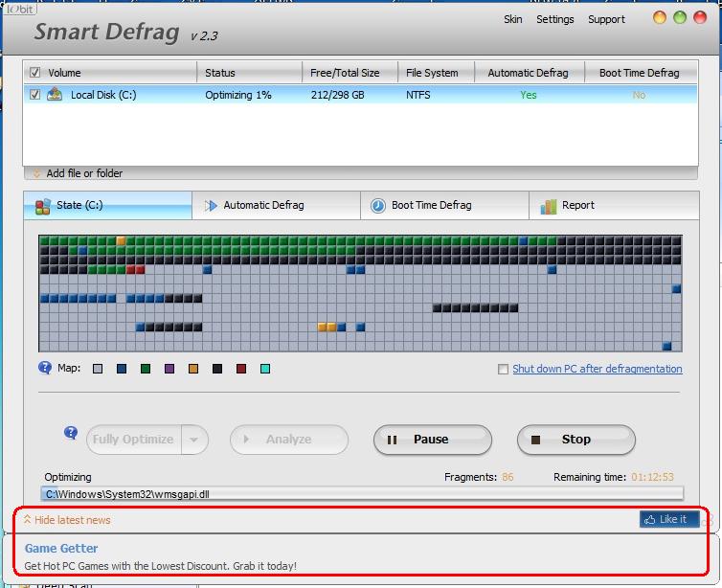This screenshot has height=588, width=722.
Task: Switch to the Report tab
Action: (614, 205)
